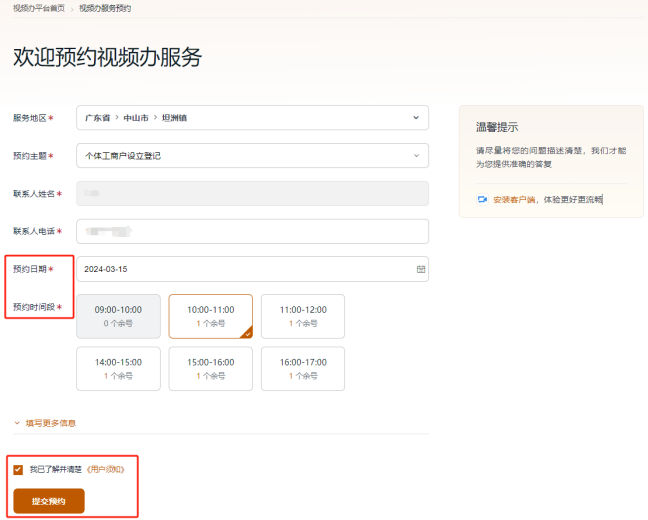Open the 预约主题 dropdown
This screenshot has height=520, width=648.
click(253, 156)
